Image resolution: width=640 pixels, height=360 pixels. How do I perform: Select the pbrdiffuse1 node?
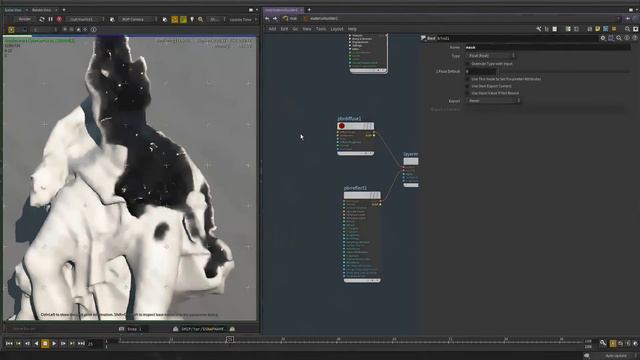[356, 126]
